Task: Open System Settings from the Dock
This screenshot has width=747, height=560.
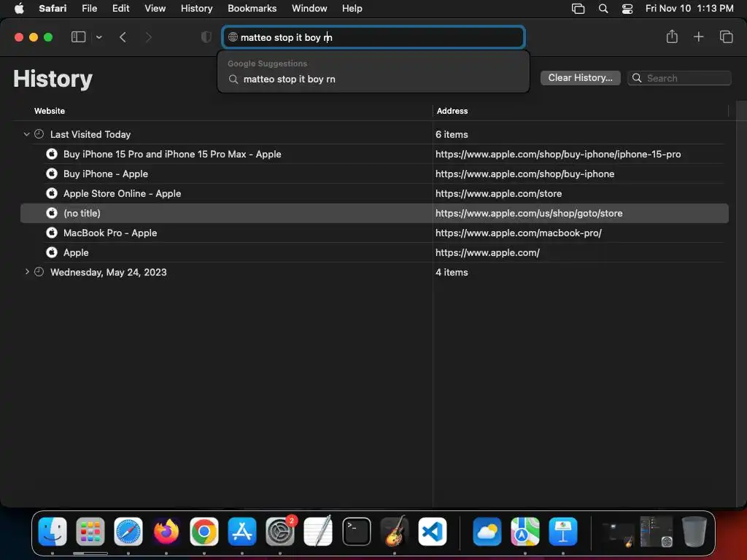Action: (280, 531)
